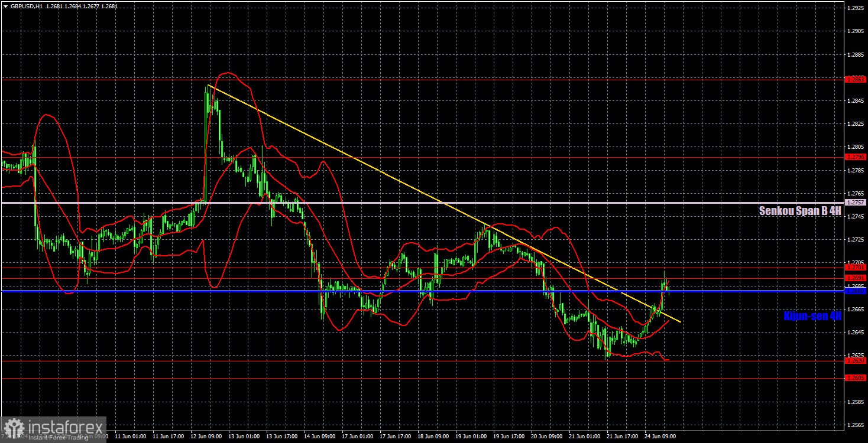Click the 24 Jun 09:00 time label
Viewport: 868px width, 443px height.
click(x=659, y=437)
